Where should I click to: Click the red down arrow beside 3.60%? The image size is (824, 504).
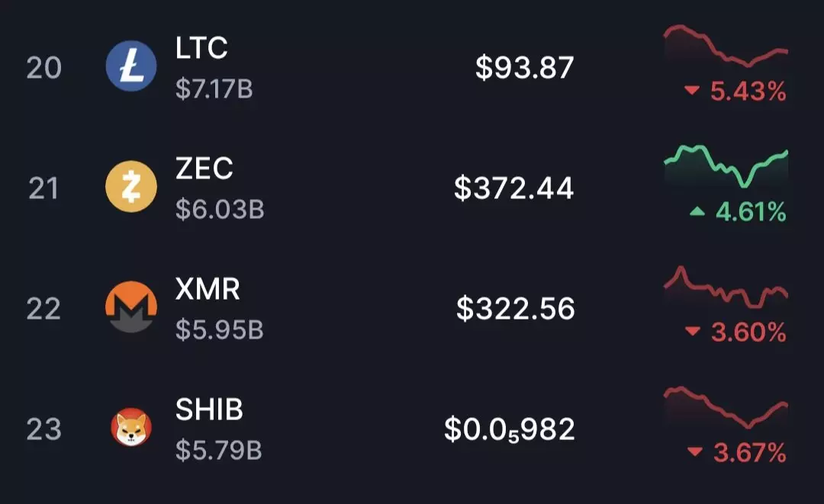pyautogui.click(x=692, y=332)
